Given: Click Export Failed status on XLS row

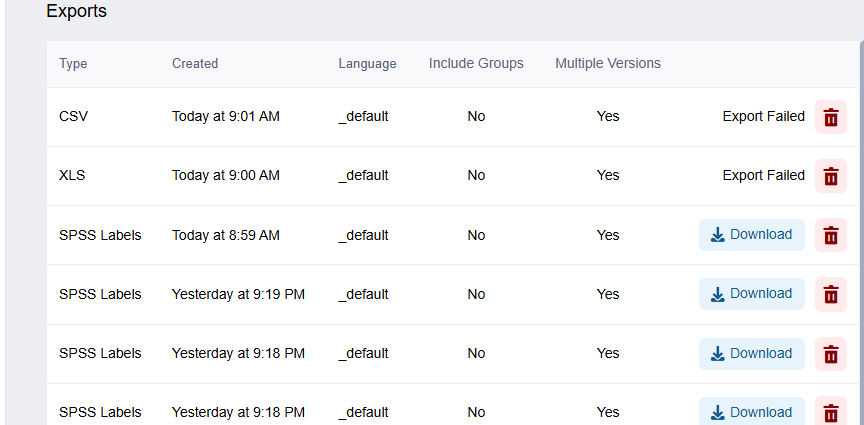Looking at the screenshot, I should [764, 175].
